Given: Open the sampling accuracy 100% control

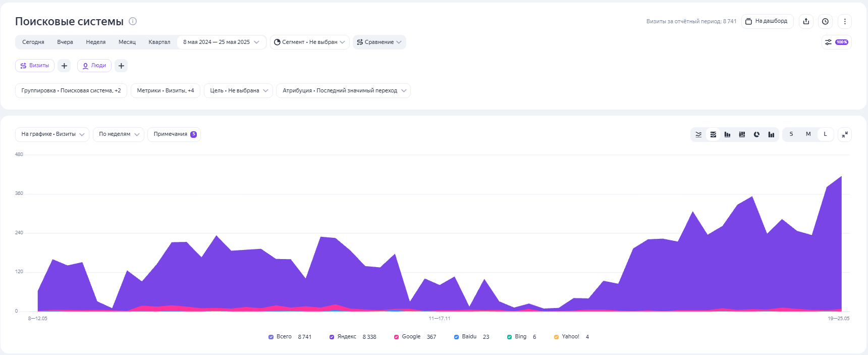Looking at the screenshot, I should (x=837, y=42).
